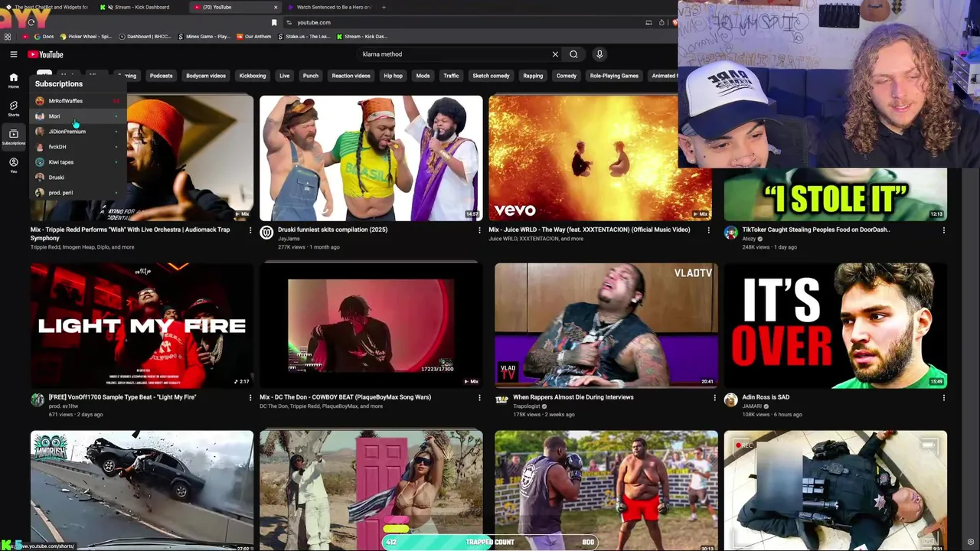The width and height of the screenshot is (980, 551).
Task: Open more options for DC The Don mix
Action: (x=479, y=397)
